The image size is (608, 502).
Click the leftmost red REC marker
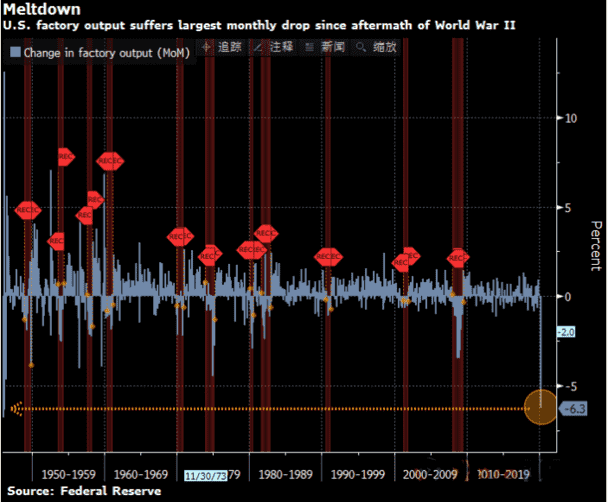click(27, 210)
